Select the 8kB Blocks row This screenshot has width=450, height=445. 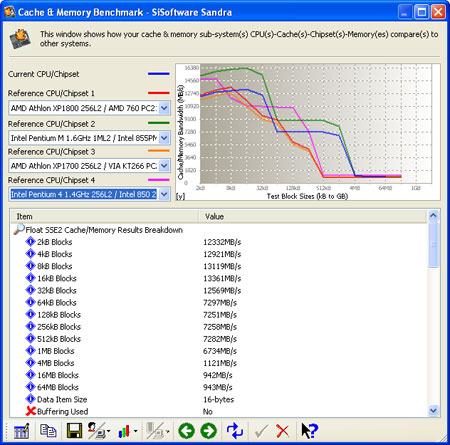click(x=218, y=266)
